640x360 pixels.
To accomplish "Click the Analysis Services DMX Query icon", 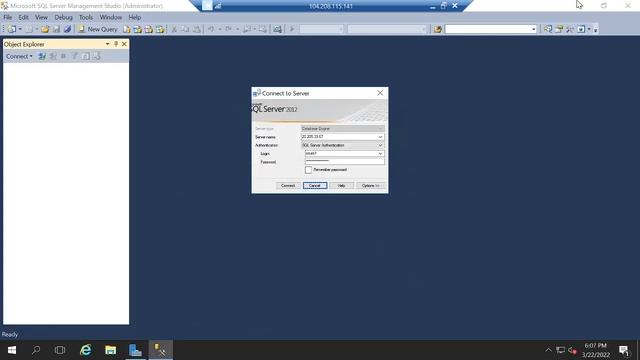I will 149,29.
